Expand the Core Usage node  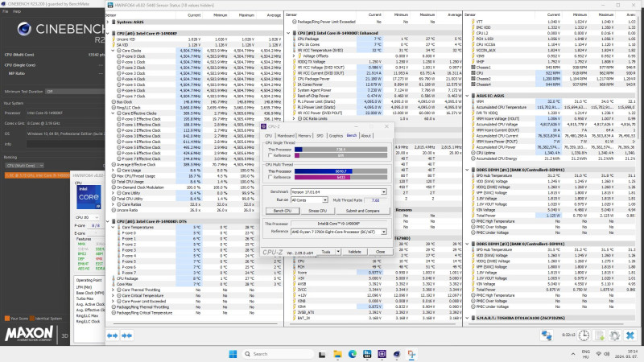click(x=114, y=171)
